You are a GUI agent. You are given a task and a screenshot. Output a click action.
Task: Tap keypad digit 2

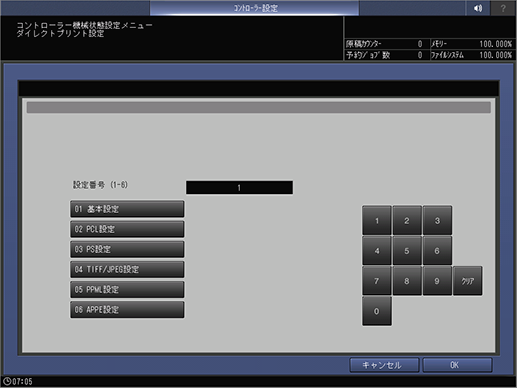pos(407,221)
